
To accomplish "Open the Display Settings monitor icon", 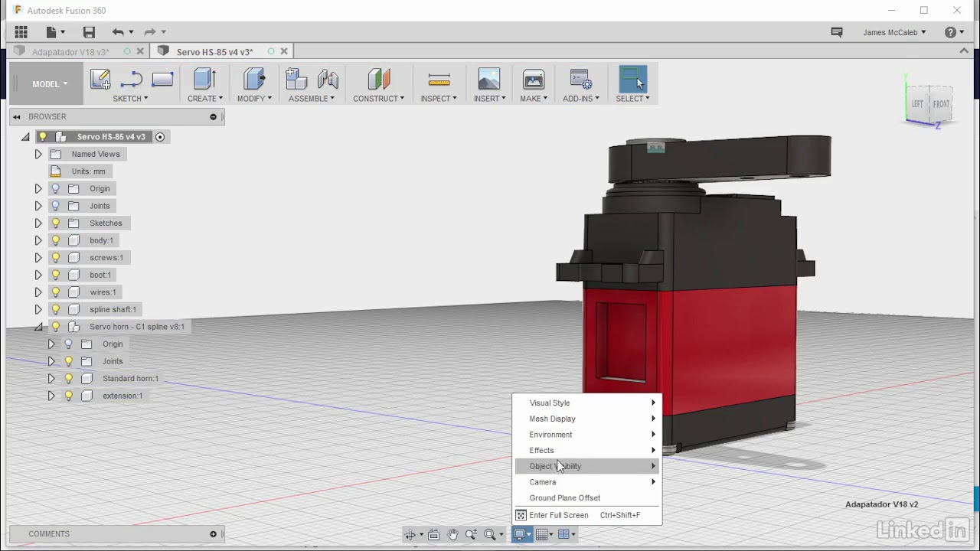I will (520, 534).
